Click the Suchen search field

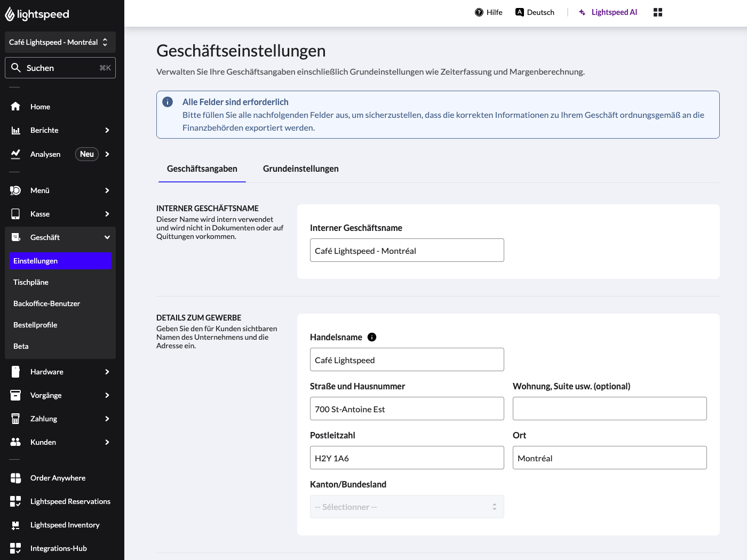click(60, 68)
